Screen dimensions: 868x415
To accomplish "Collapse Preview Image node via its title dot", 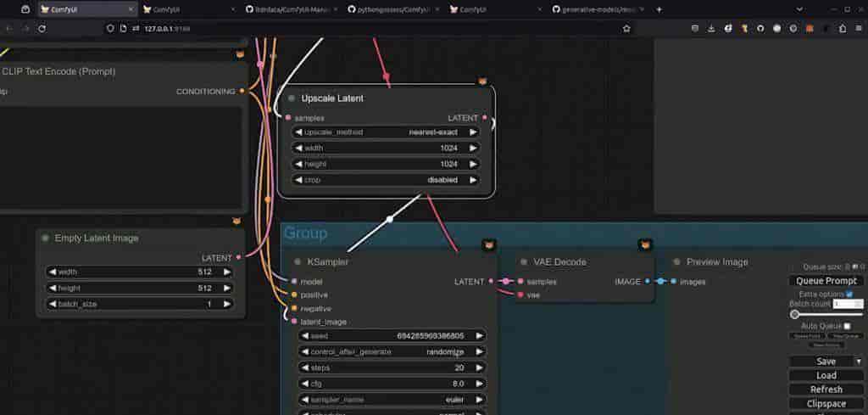I will coord(676,261).
